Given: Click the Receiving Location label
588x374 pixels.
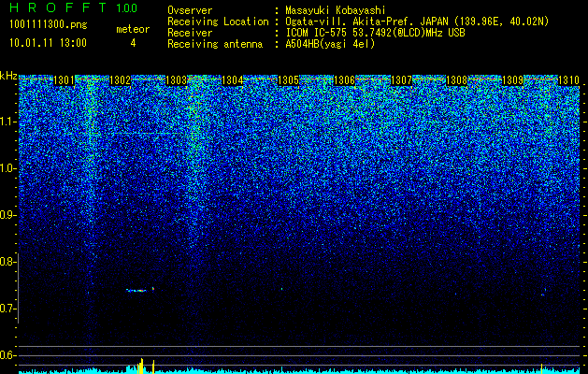Looking at the screenshot, I should (x=218, y=22).
